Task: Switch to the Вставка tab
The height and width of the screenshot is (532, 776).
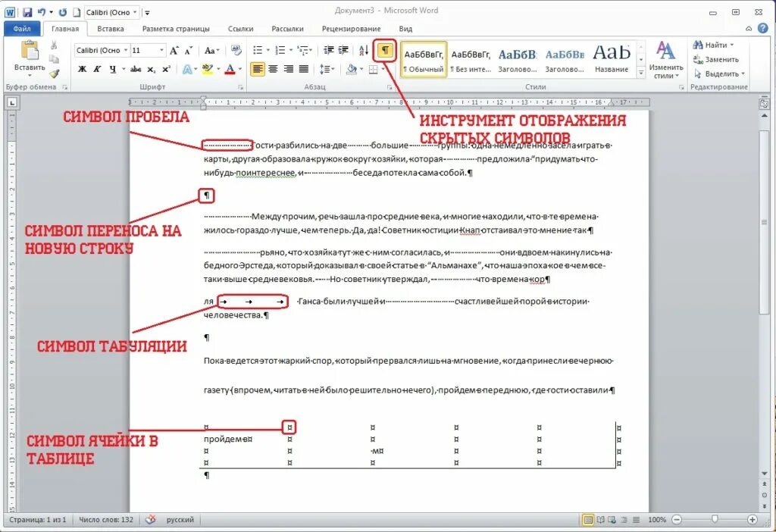Action: coord(111,29)
